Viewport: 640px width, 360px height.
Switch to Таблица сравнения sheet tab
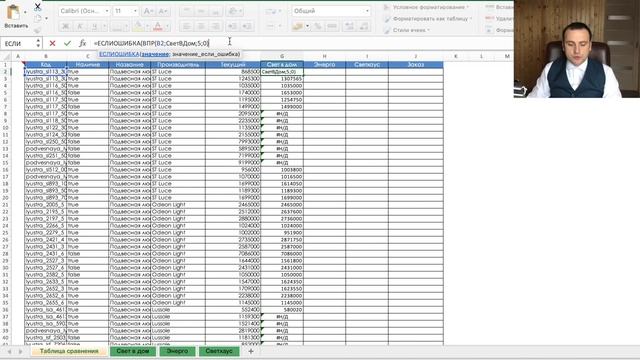pyautogui.click(x=69, y=351)
